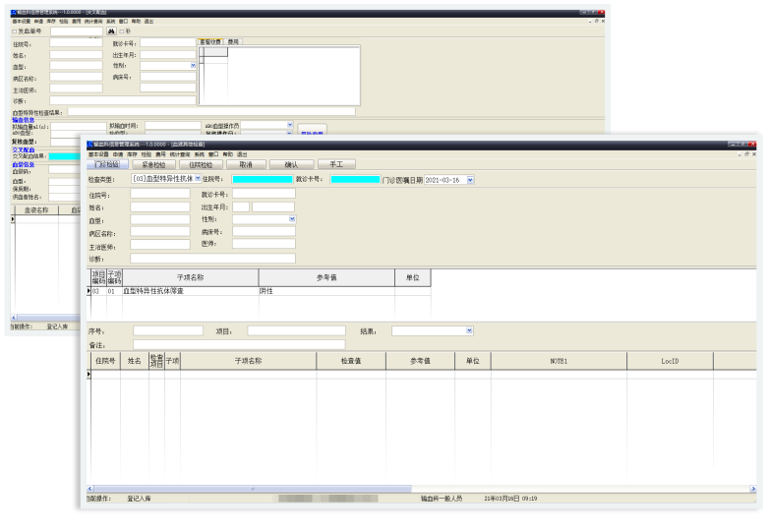Open the ABO血型操作员 dropdown in back window

click(290, 125)
